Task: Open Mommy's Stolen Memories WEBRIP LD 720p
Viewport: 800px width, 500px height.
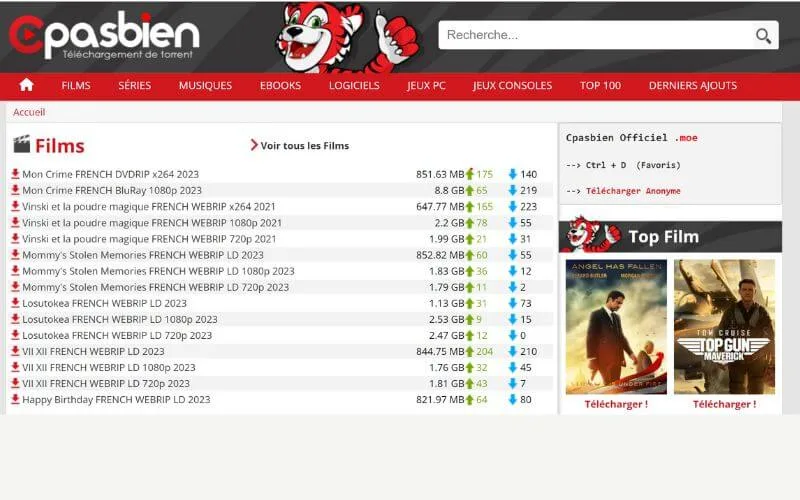Action: (x=156, y=287)
